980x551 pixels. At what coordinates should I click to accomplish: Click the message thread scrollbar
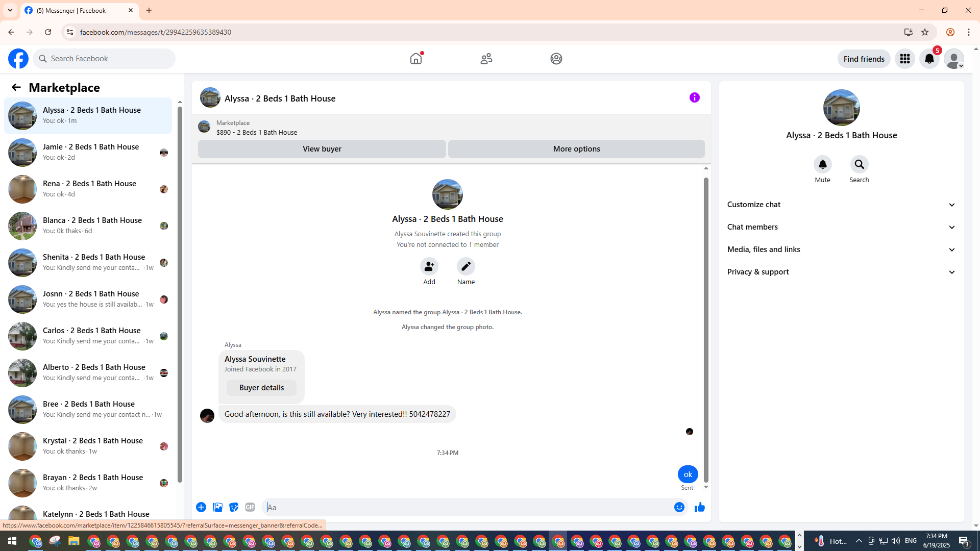(706, 330)
